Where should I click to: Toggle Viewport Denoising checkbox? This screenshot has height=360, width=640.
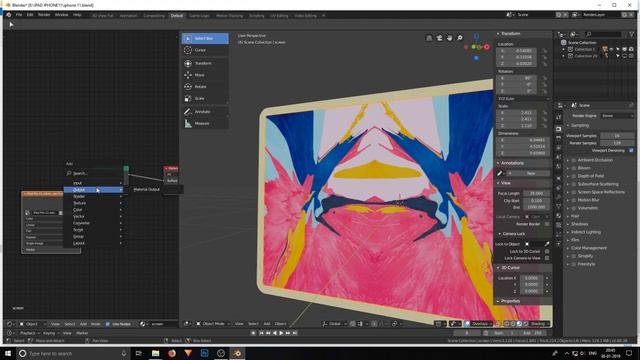click(631, 151)
